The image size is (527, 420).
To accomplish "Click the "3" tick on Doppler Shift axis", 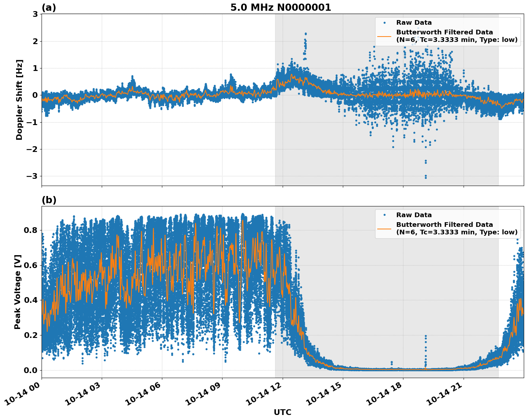I will pos(35,14).
